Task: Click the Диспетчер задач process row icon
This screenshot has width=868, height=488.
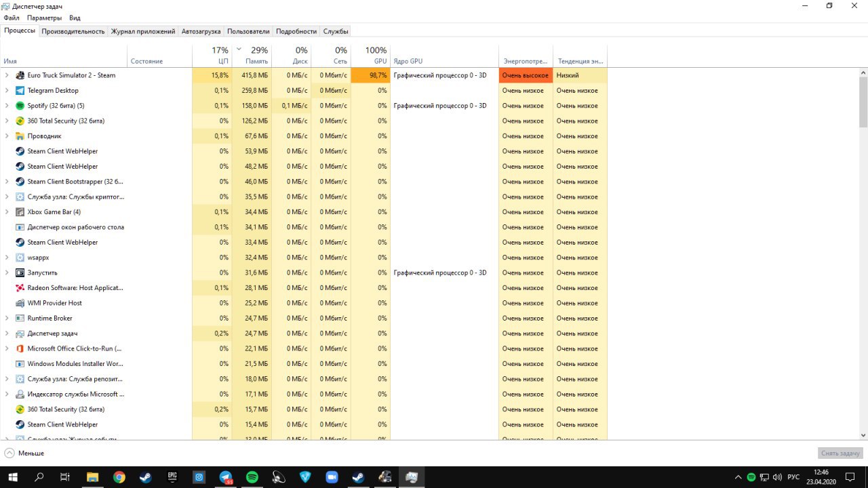Action: tap(20, 333)
